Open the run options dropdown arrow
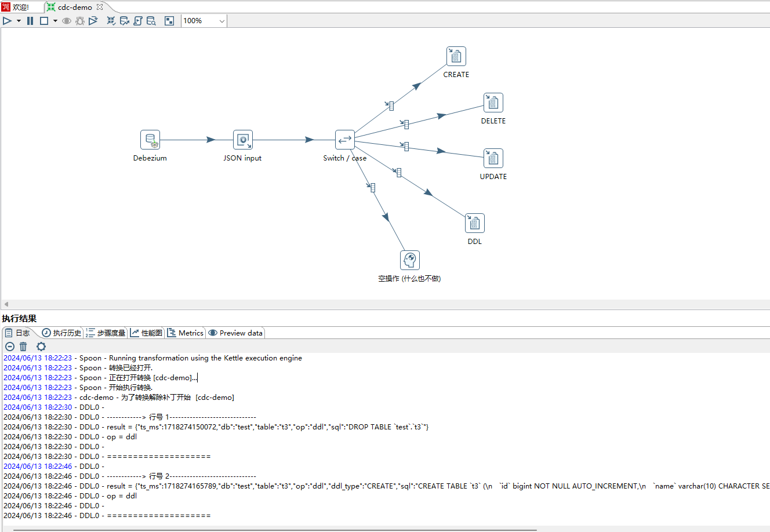This screenshot has height=532, width=770. pyautogui.click(x=19, y=21)
